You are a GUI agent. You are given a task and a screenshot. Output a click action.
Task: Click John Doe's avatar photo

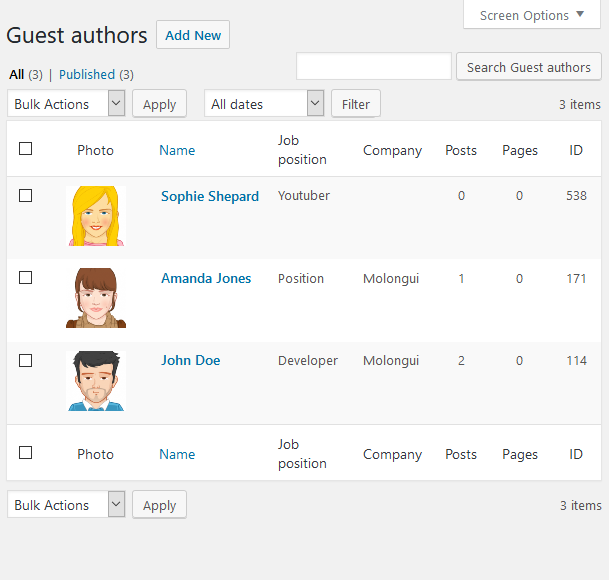[96, 380]
